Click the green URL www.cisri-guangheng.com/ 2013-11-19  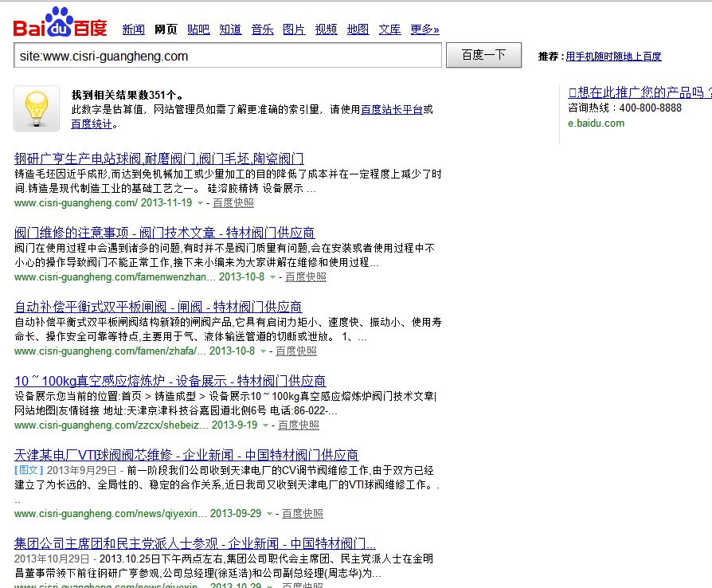pos(103,203)
